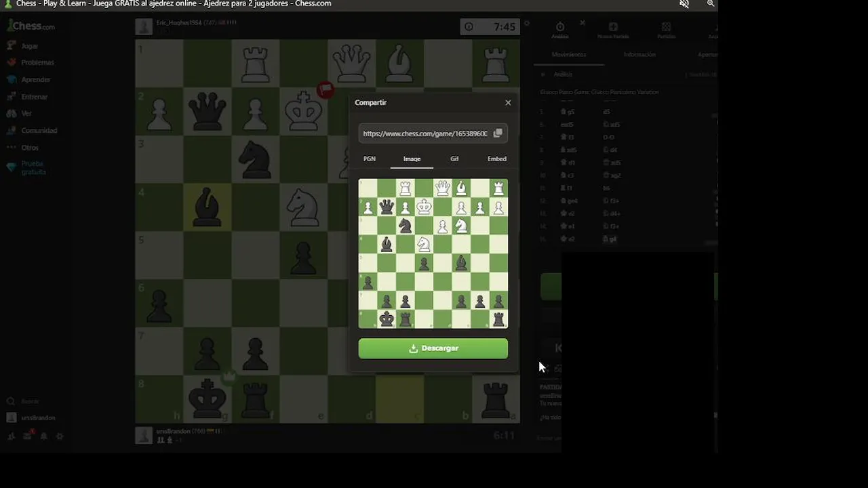
Task: Select the move d5 in move list
Action: 607,112
